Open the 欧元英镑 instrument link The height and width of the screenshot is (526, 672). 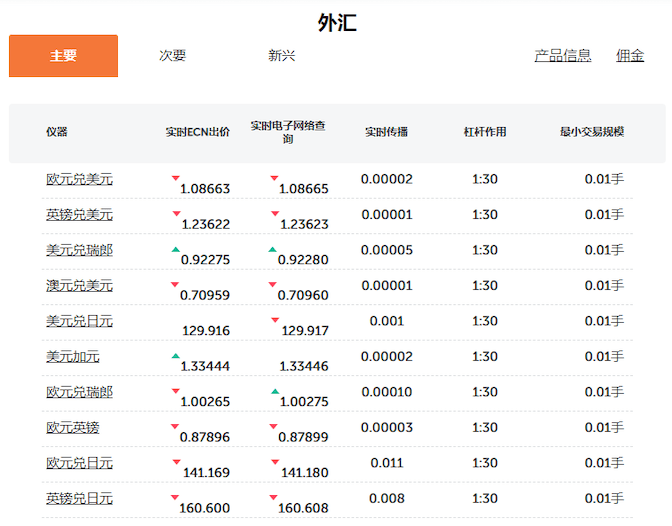73,427
